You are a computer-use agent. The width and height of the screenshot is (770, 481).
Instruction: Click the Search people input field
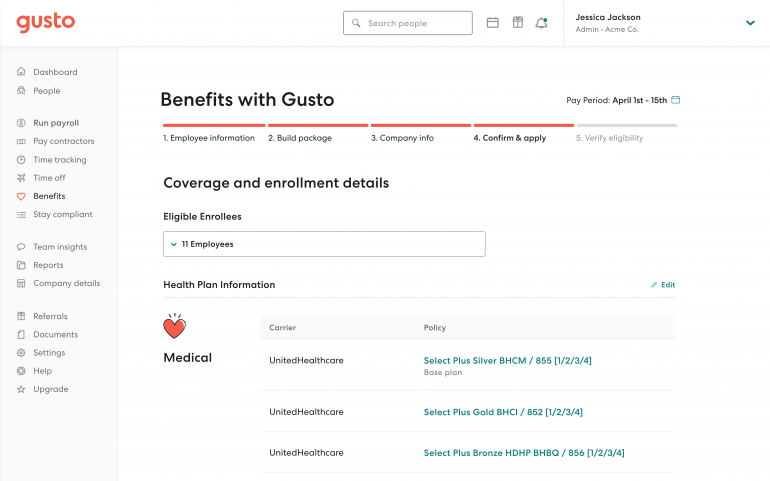coord(407,23)
